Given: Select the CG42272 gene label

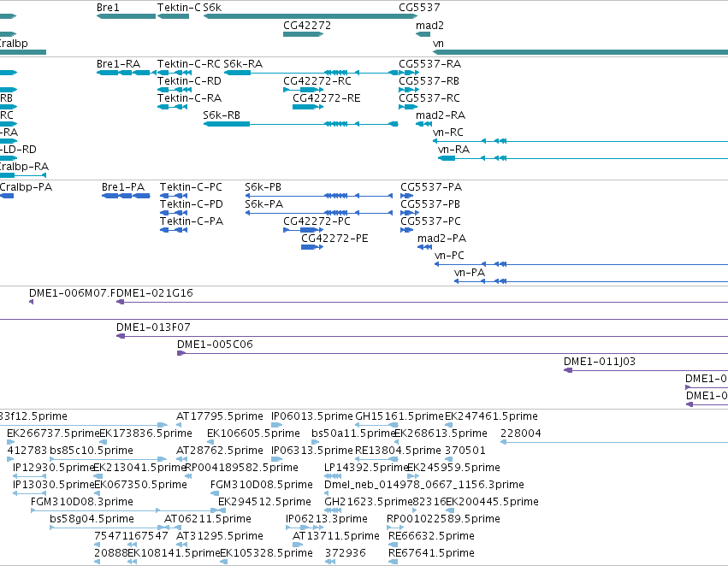Looking at the screenshot, I should point(307,26).
